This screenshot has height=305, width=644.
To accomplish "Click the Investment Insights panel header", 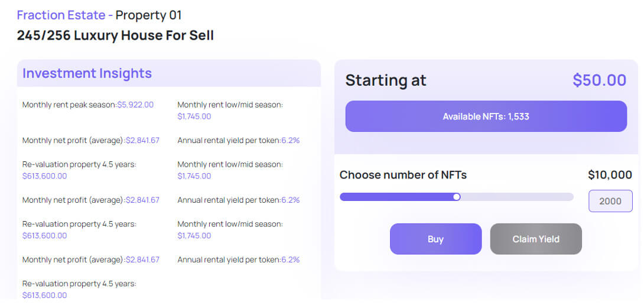I will click(x=87, y=73).
